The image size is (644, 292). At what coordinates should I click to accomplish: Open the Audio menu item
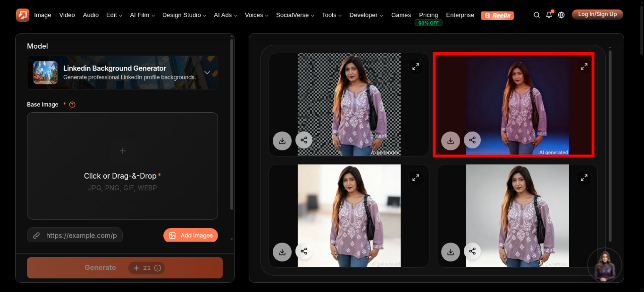click(91, 15)
